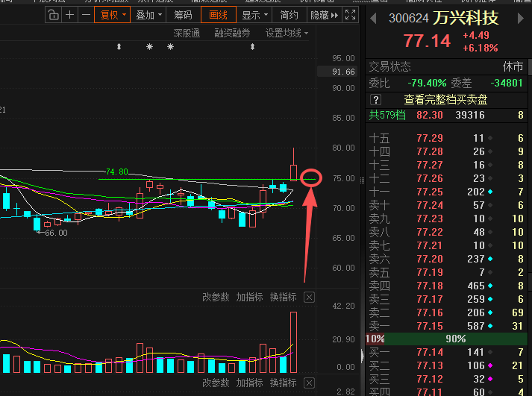
Task: Click the 66.00 low price label
Action: pos(56,233)
